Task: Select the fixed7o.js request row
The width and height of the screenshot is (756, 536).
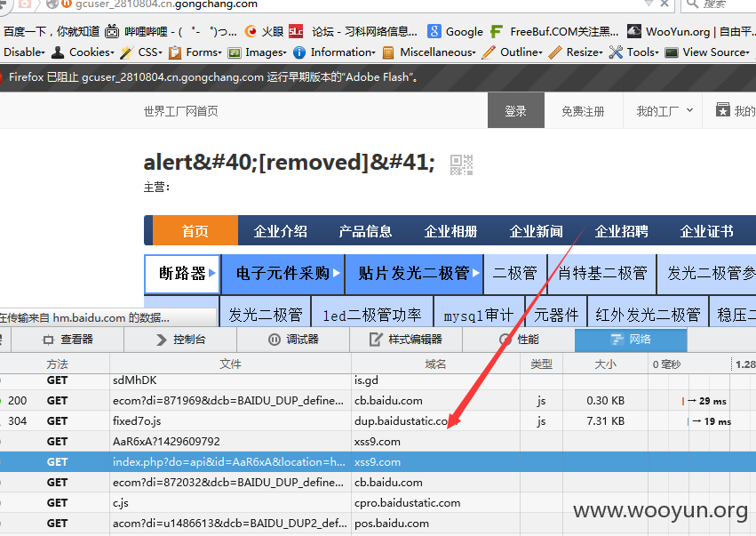Action: [x=378, y=421]
